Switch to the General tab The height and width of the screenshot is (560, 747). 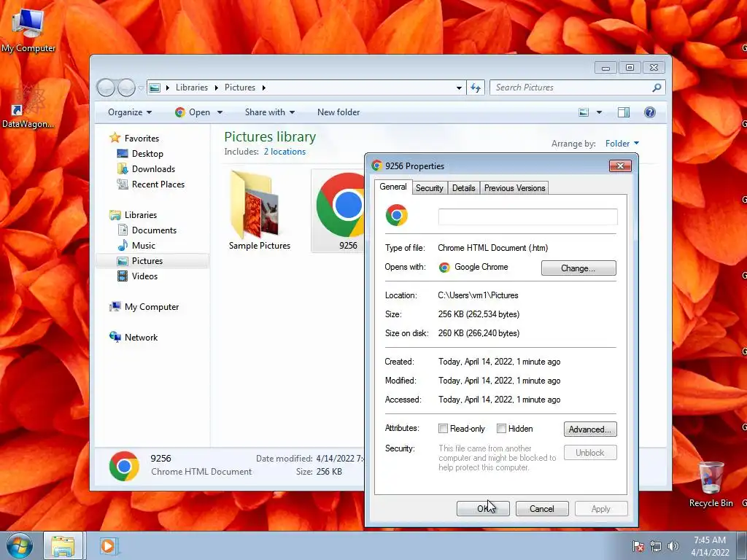393,187
